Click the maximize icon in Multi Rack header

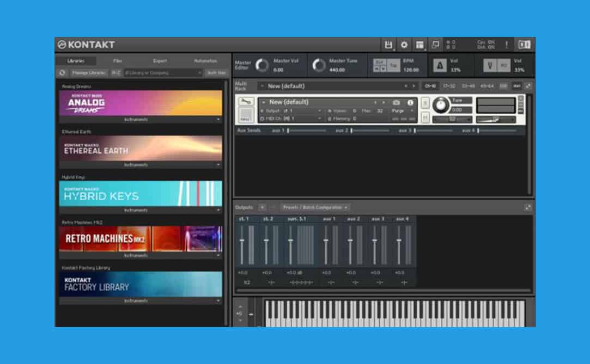(x=528, y=86)
